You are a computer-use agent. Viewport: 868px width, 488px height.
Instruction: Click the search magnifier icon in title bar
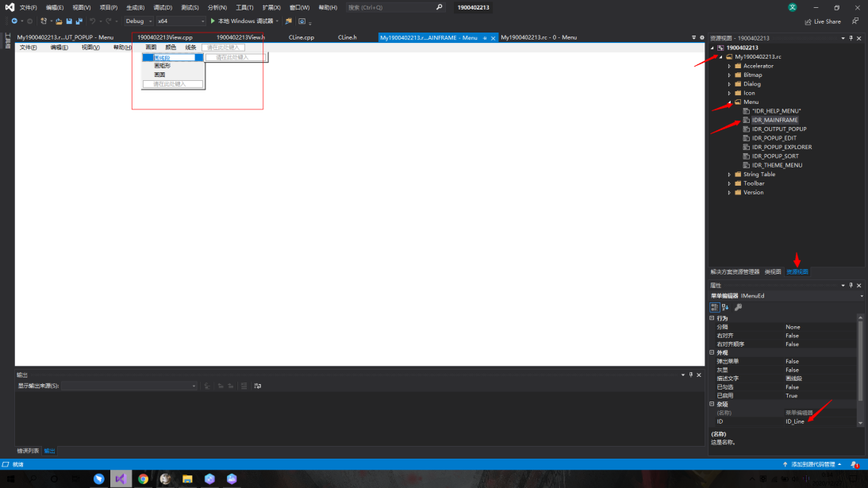pyautogui.click(x=439, y=7)
